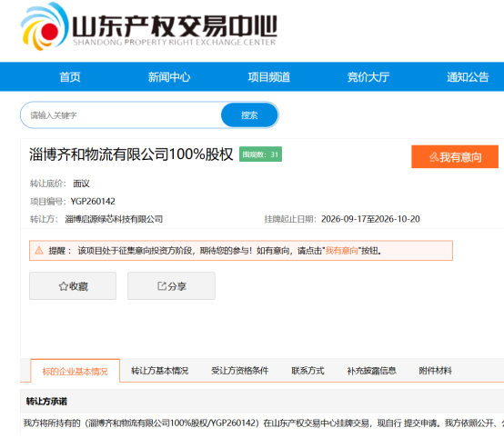Focus the keyword search input field
The height and width of the screenshot is (438, 504).
121,115
